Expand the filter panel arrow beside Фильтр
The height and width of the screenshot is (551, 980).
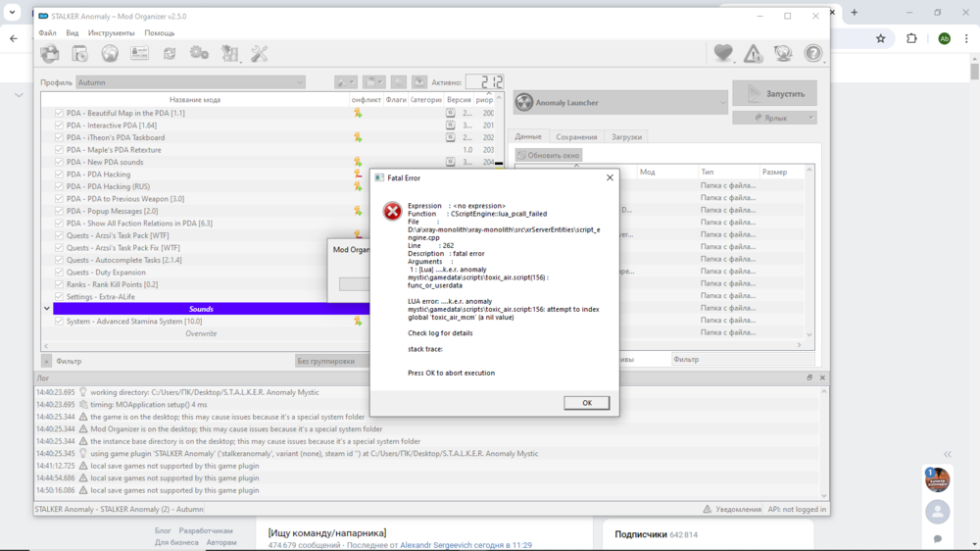(x=46, y=361)
